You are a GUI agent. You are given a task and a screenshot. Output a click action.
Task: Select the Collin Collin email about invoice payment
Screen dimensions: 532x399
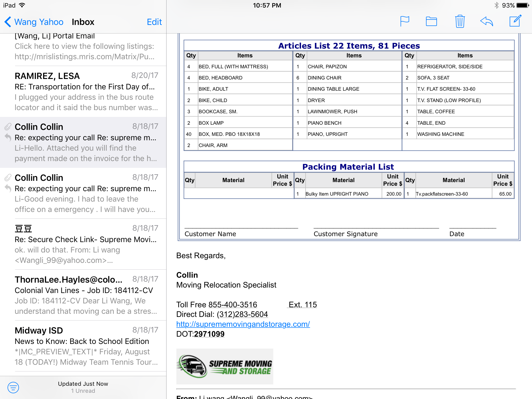[83, 142]
